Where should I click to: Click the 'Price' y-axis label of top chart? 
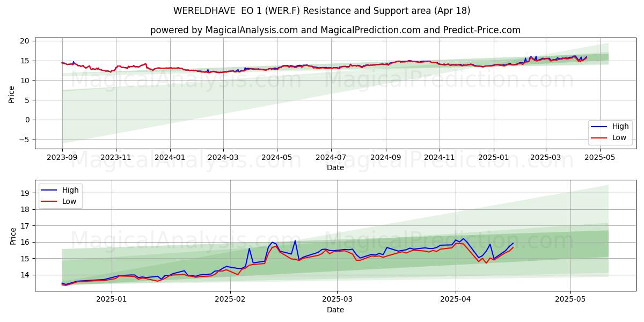click(12, 93)
